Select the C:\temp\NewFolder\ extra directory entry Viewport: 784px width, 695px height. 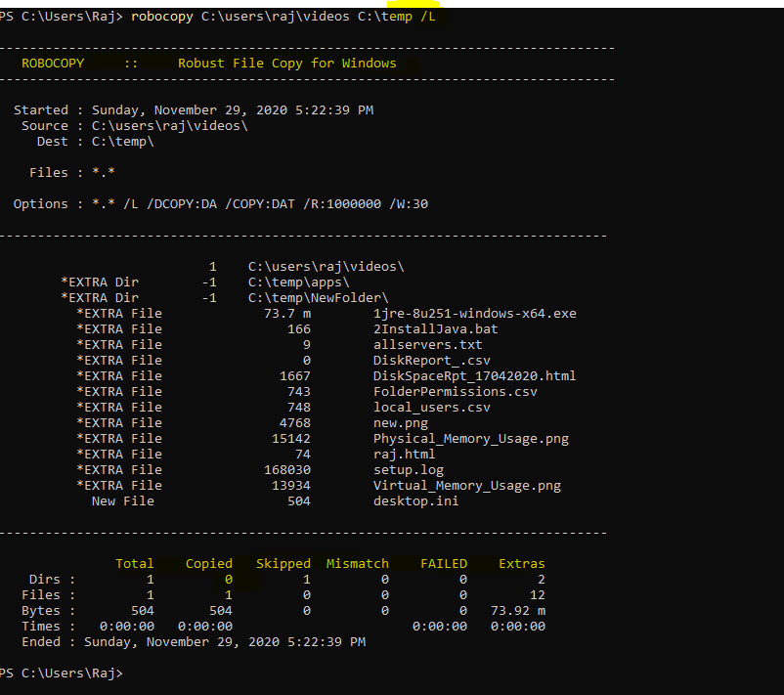click(x=318, y=297)
